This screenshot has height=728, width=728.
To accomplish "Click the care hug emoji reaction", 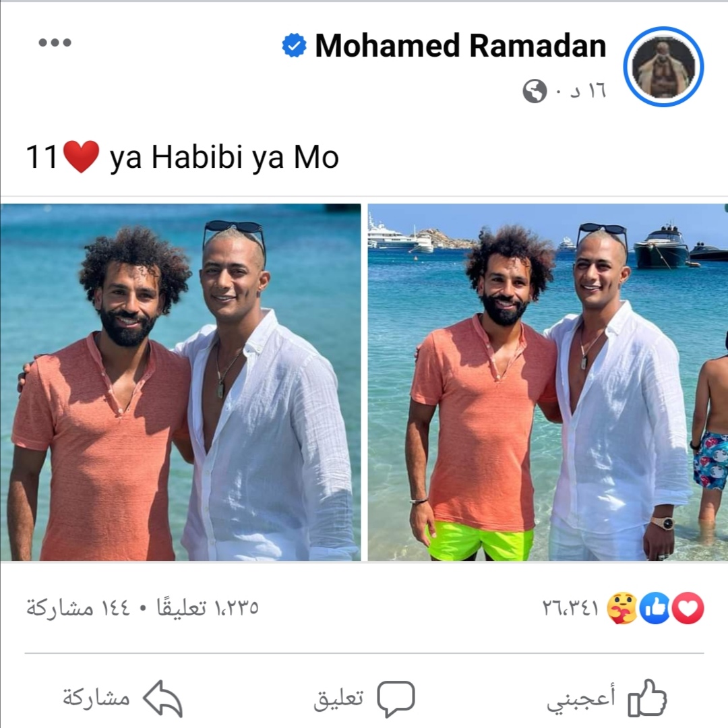I will (x=623, y=608).
